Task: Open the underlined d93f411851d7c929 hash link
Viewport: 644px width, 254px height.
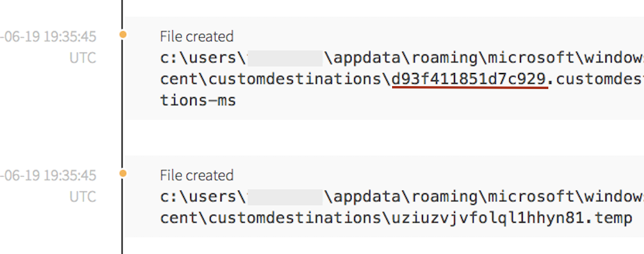Action: coord(469,79)
